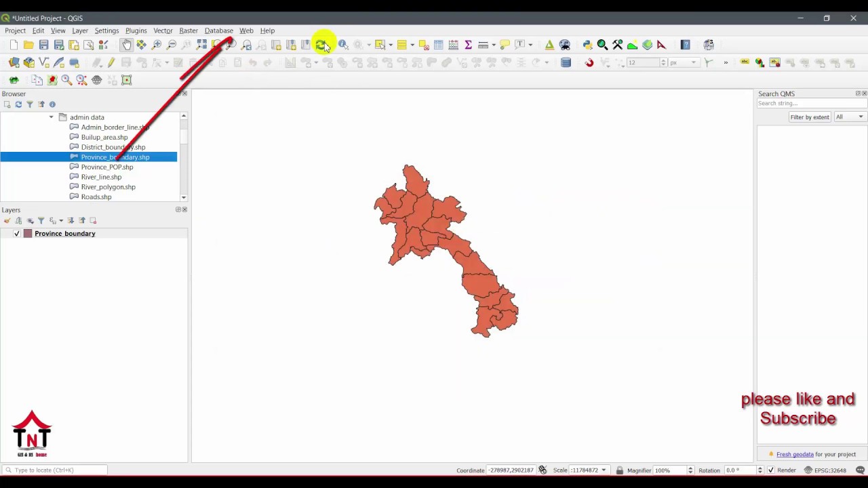Click the Statistical Summary sigma icon

coord(468,45)
